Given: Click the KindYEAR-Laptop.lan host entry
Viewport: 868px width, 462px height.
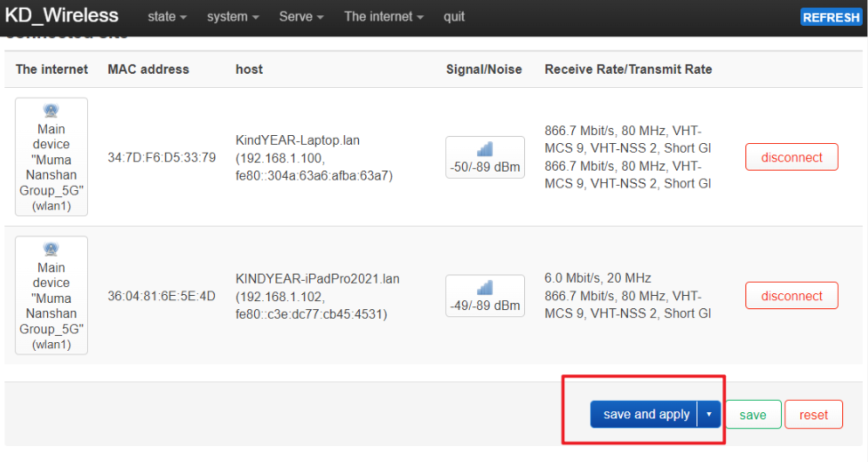Looking at the screenshot, I should [297, 140].
